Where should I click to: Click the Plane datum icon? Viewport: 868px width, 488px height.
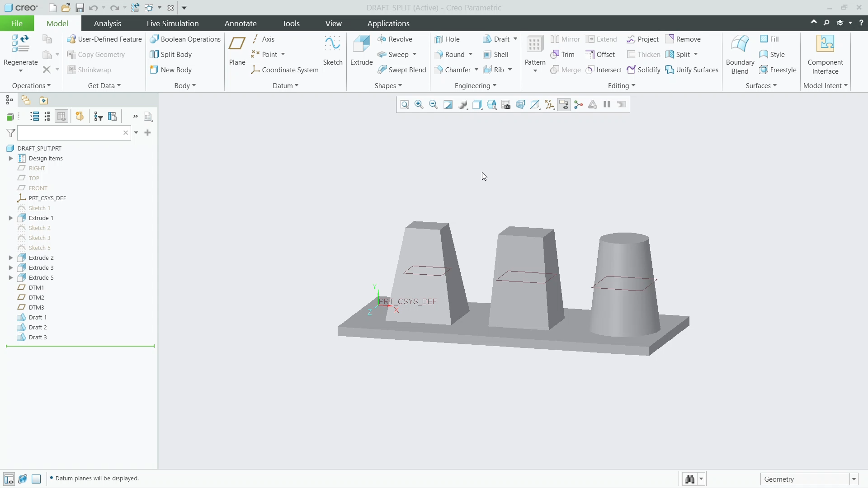click(237, 44)
